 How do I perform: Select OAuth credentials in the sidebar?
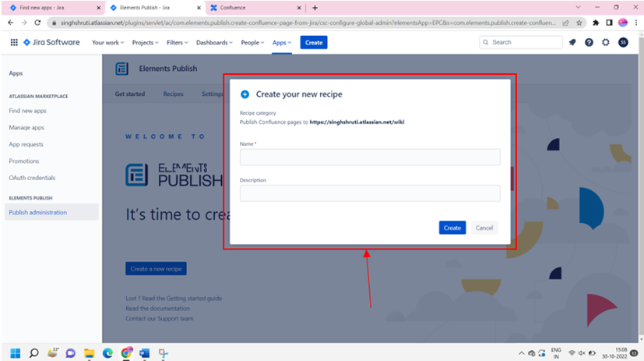point(32,178)
